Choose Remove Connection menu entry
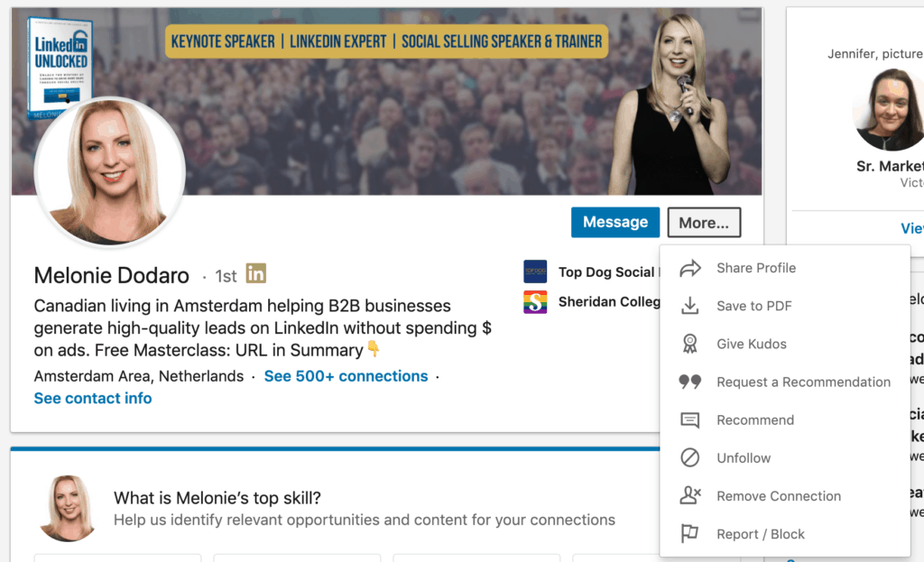This screenshot has height=562, width=924. pos(779,496)
